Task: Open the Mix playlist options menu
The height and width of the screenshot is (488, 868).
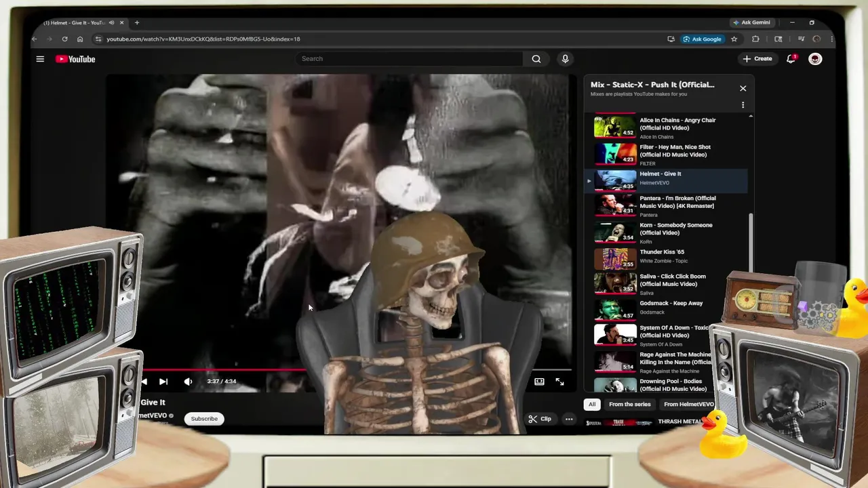Action: [743, 105]
